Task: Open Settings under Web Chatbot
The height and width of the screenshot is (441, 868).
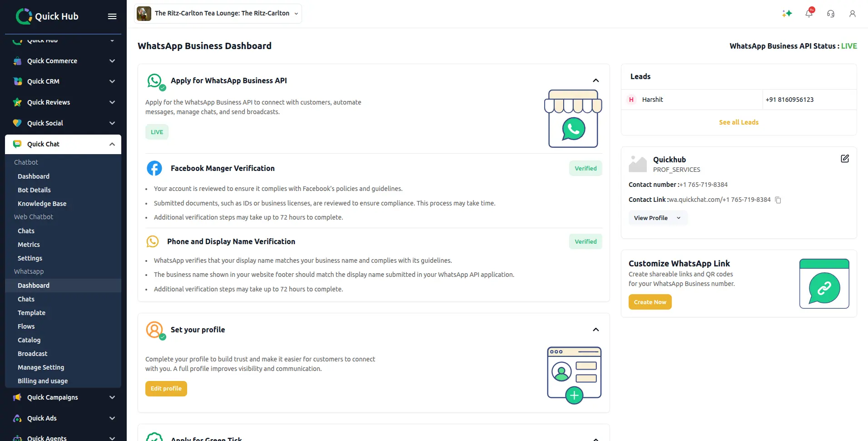Action: pos(30,258)
